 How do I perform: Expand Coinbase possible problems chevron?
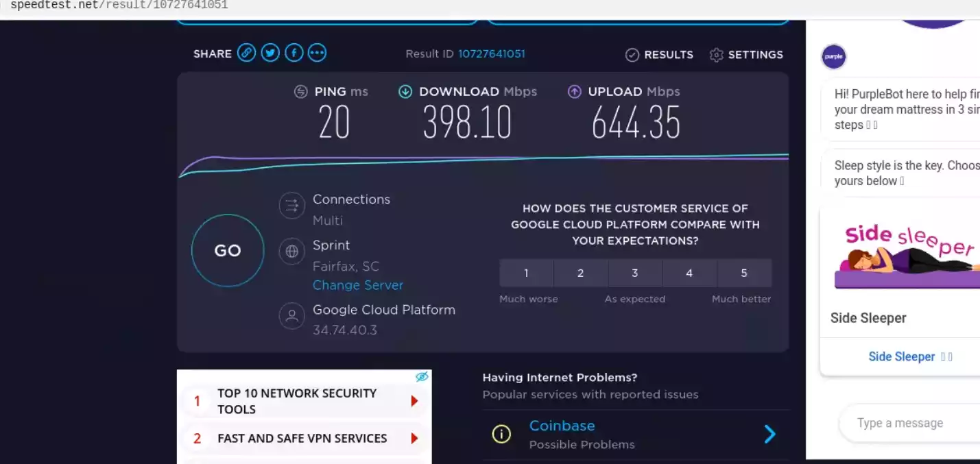[x=769, y=434]
